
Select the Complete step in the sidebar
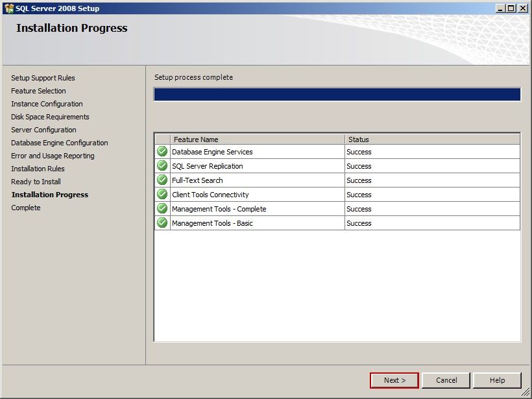pos(26,208)
